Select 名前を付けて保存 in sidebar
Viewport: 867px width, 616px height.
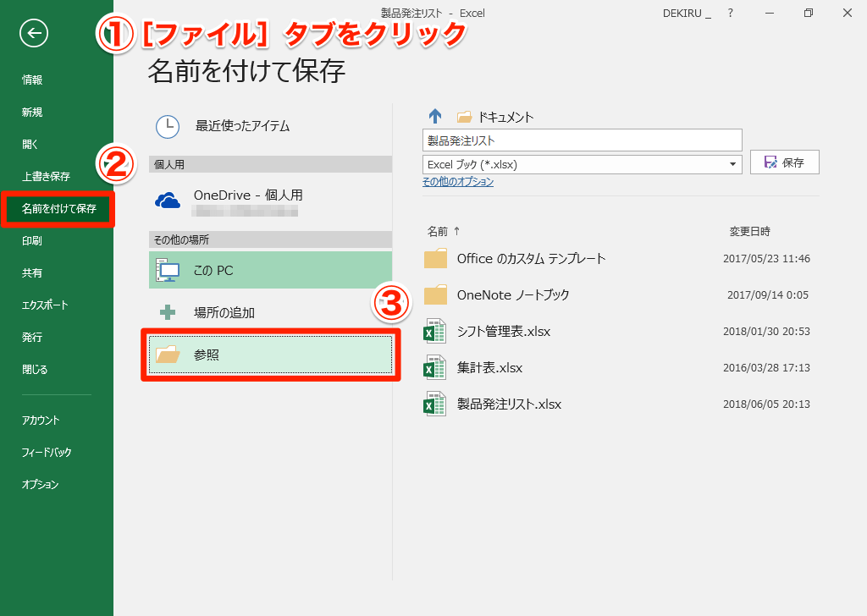click(x=58, y=209)
